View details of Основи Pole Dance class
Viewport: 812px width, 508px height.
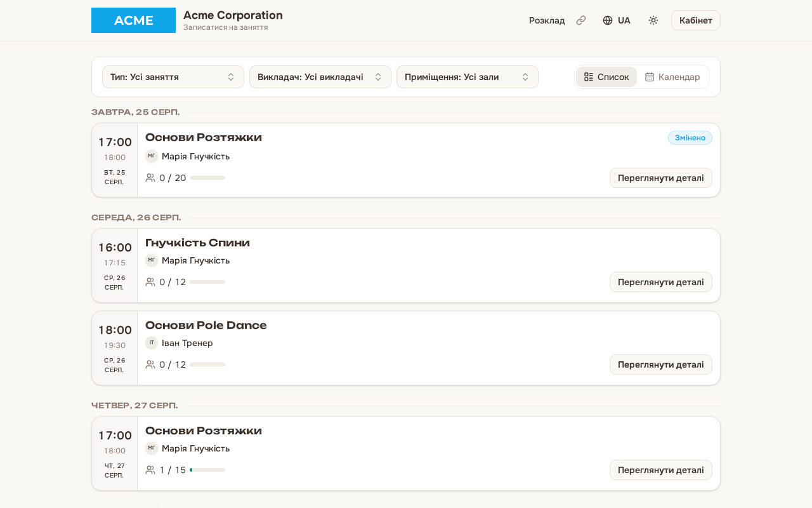coord(661,364)
